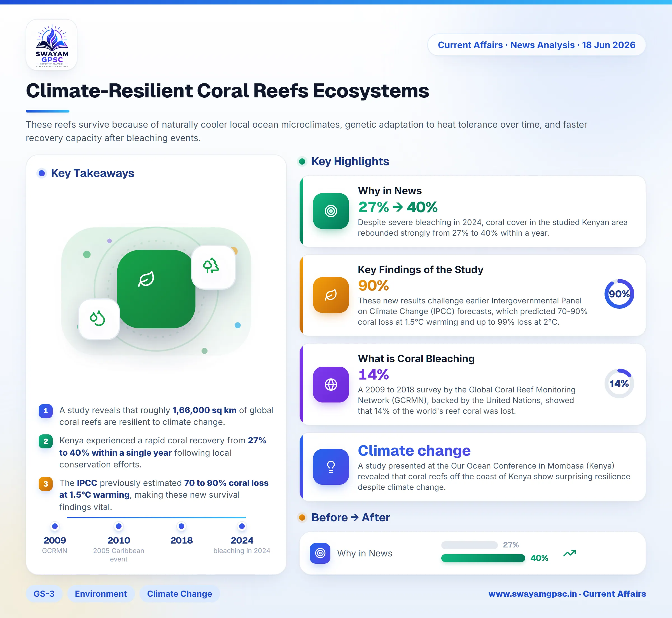Click the 14% circular progress ring
Image resolution: width=672 pixels, height=618 pixels.
tap(619, 383)
